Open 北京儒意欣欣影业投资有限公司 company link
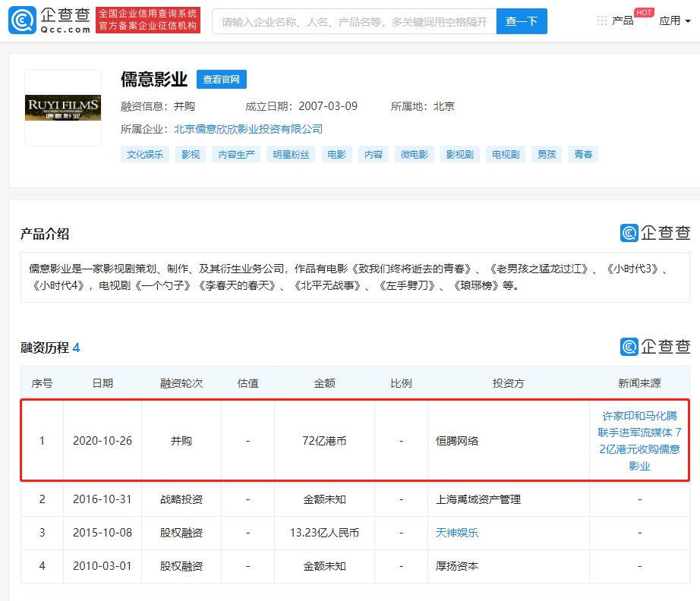This screenshot has height=601, width=700. click(248, 129)
